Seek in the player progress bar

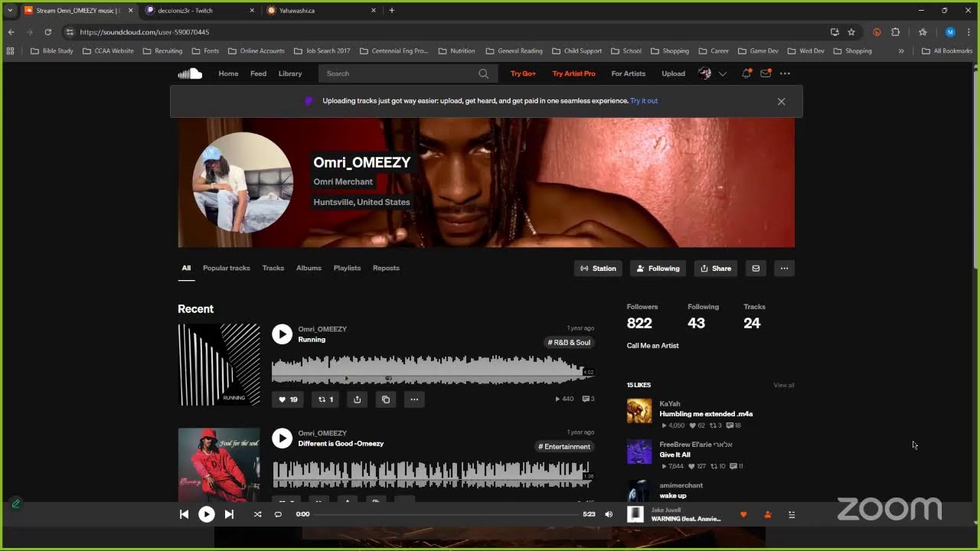pos(446,514)
